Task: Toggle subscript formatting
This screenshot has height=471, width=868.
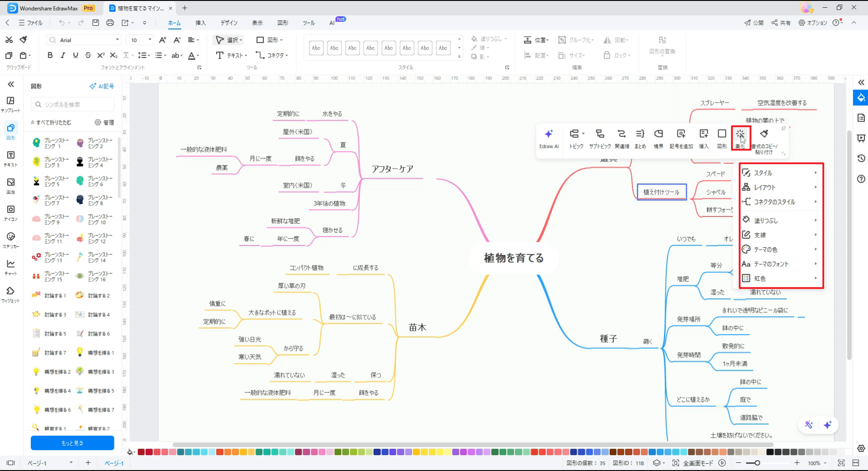Action: click(114, 55)
